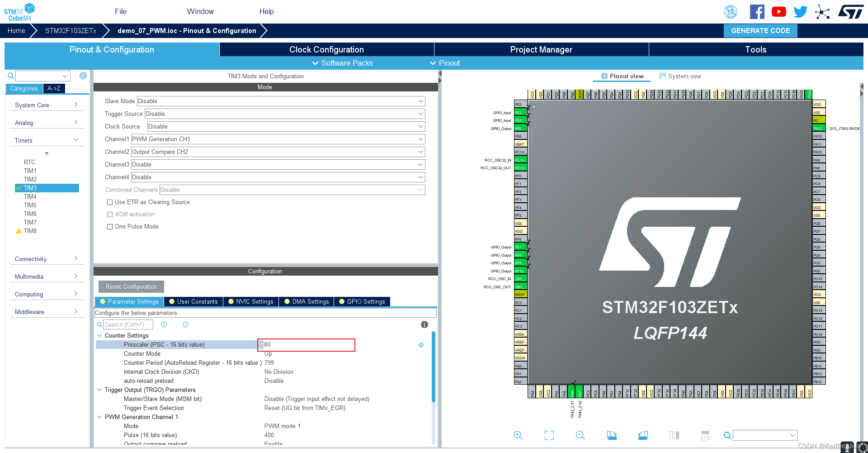The width and height of the screenshot is (868, 453).
Task: Go to previous parameter search result
Action: click(164, 324)
